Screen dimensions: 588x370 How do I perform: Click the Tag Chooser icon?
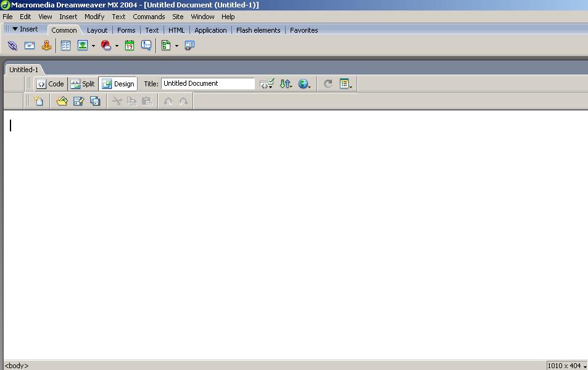pos(189,46)
